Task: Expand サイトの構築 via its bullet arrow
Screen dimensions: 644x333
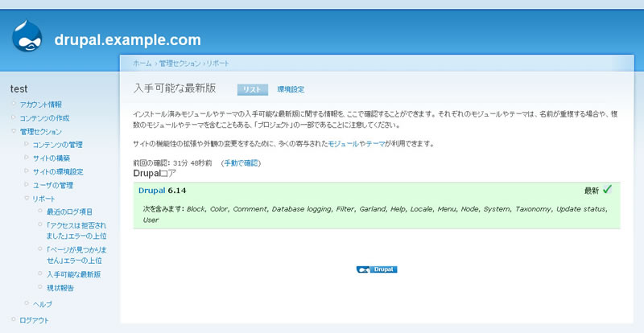Action: tap(27, 158)
